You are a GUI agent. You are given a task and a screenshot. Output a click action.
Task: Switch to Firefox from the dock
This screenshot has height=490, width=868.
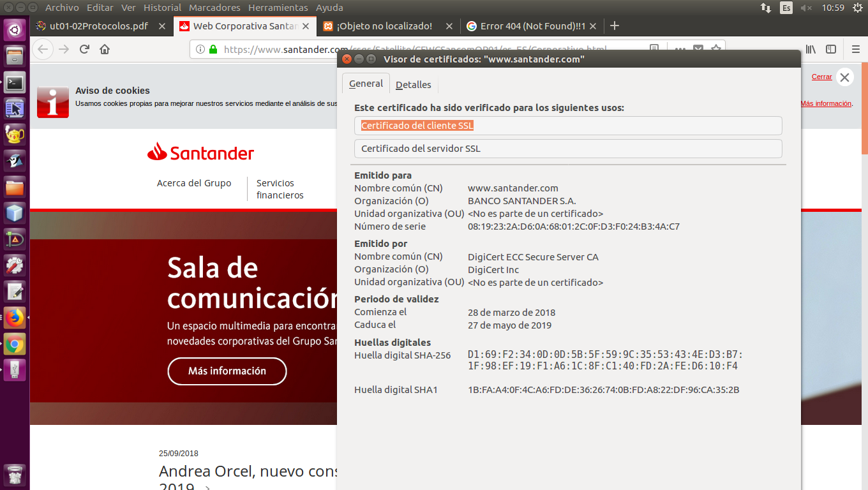[15, 318]
